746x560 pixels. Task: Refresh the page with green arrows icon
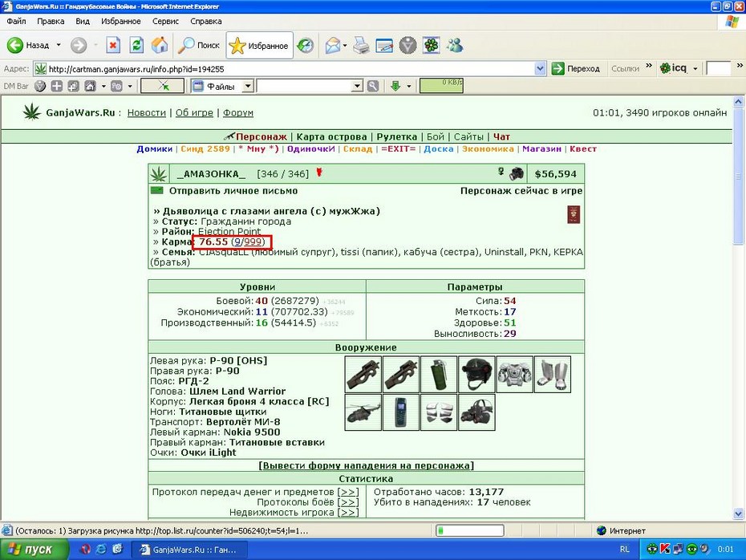[x=136, y=45]
